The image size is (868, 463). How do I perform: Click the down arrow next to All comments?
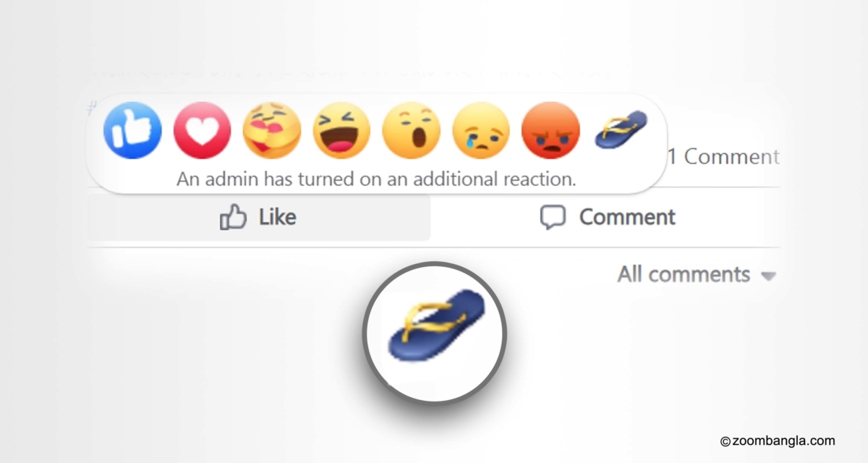click(768, 276)
